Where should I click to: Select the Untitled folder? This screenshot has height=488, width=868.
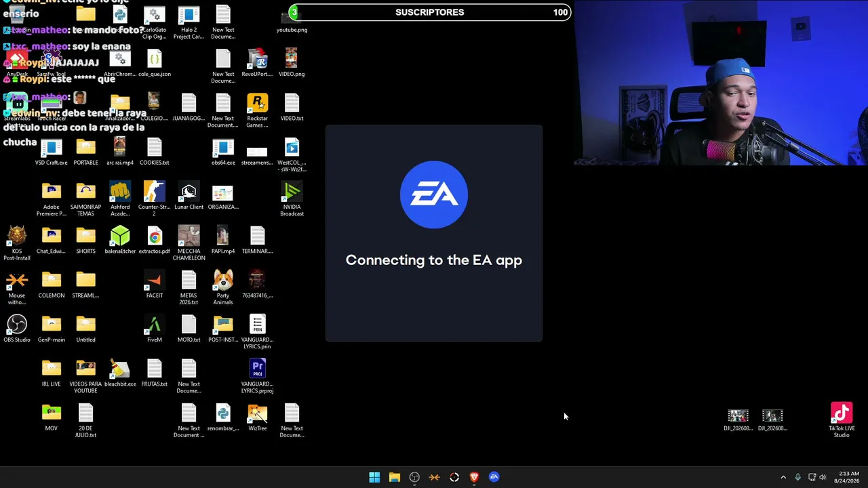point(85,325)
